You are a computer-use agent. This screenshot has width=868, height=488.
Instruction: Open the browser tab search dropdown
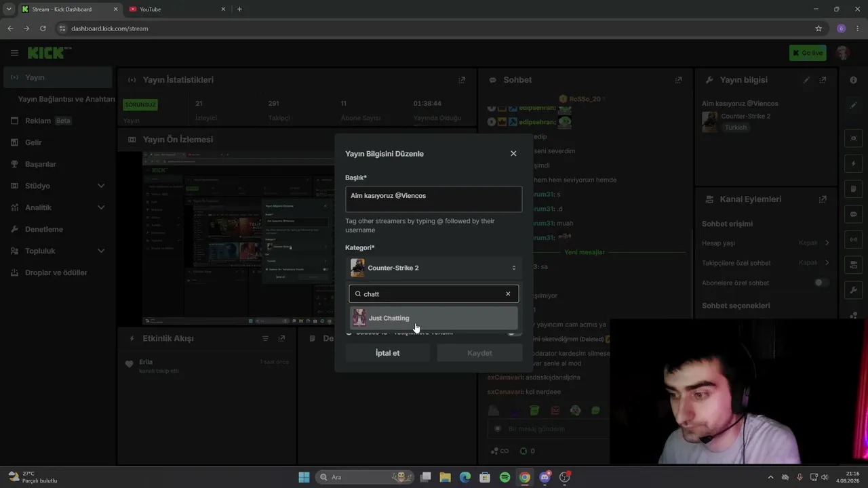pos(9,9)
